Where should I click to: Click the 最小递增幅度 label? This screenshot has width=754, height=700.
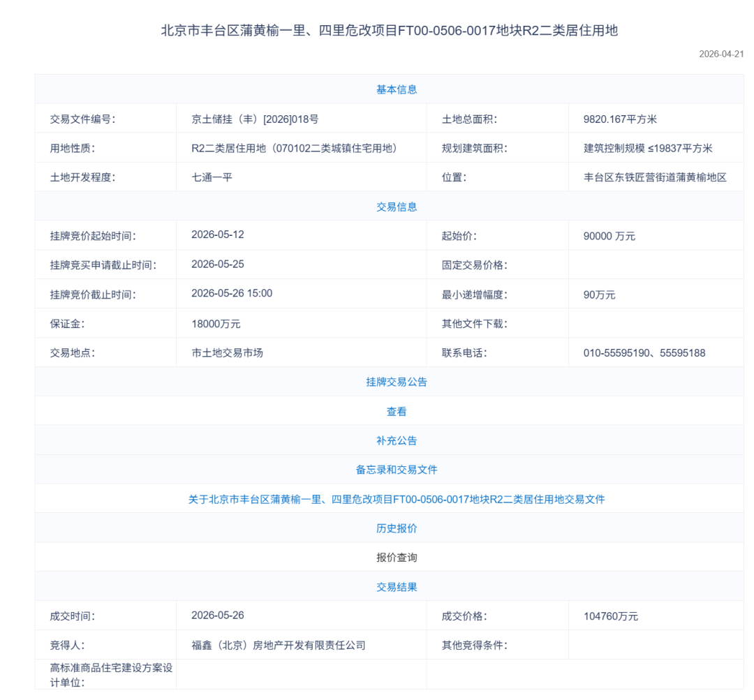point(475,295)
